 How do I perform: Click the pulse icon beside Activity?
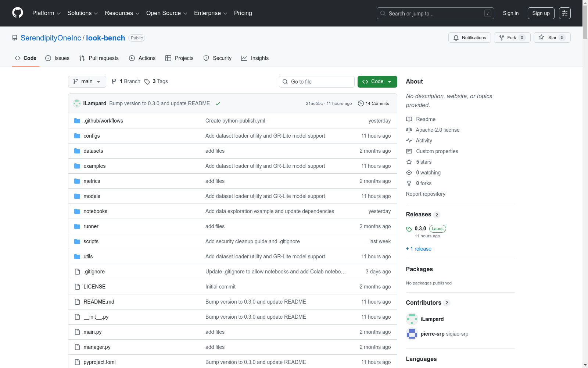[409, 141]
